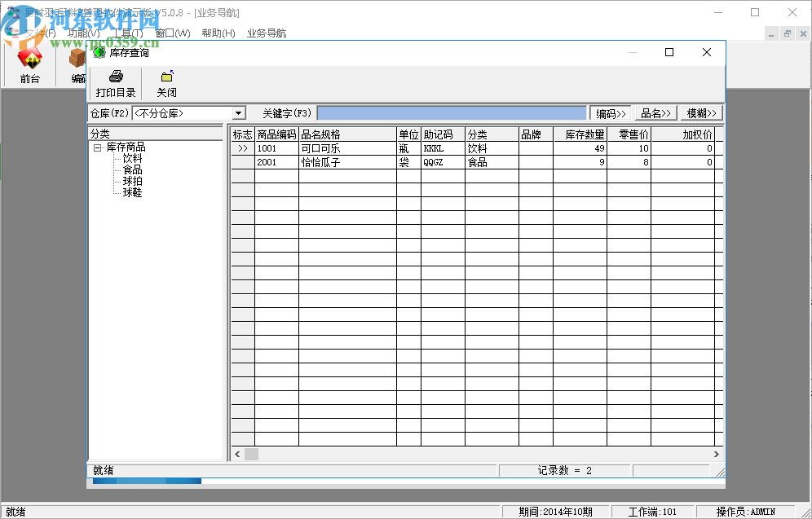The height and width of the screenshot is (519, 812).
Task: Click the 关闭 folder icon in toolbar
Action: click(166, 77)
